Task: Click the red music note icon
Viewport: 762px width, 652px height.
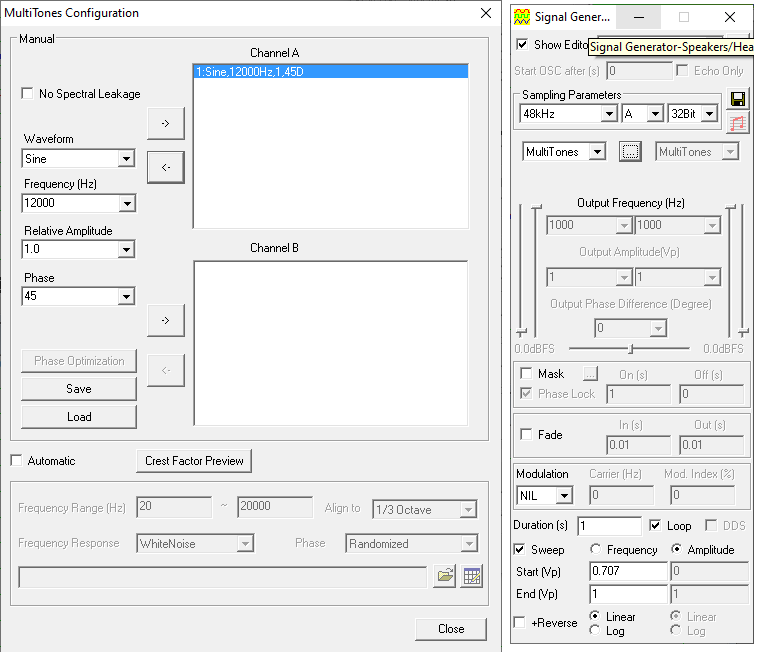Action: coord(739,123)
